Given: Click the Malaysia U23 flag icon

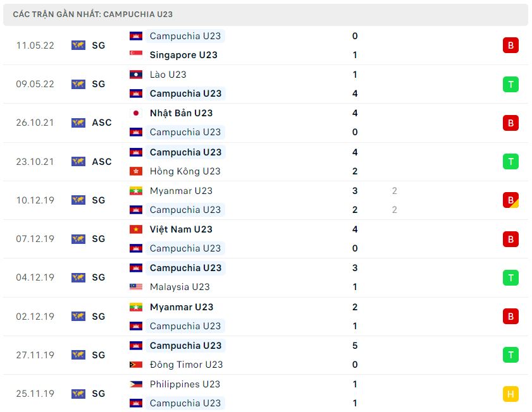Looking at the screenshot, I should pyautogui.click(x=135, y=287).
